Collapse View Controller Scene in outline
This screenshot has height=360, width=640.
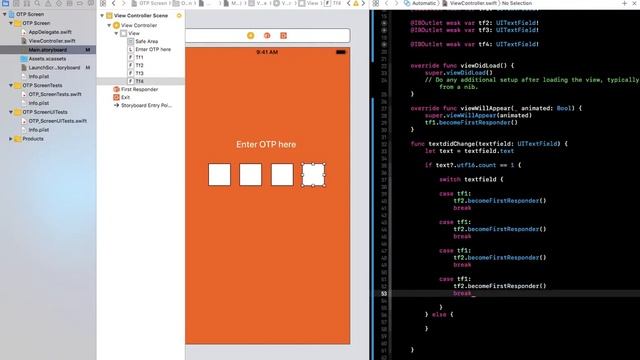[102, 16]
